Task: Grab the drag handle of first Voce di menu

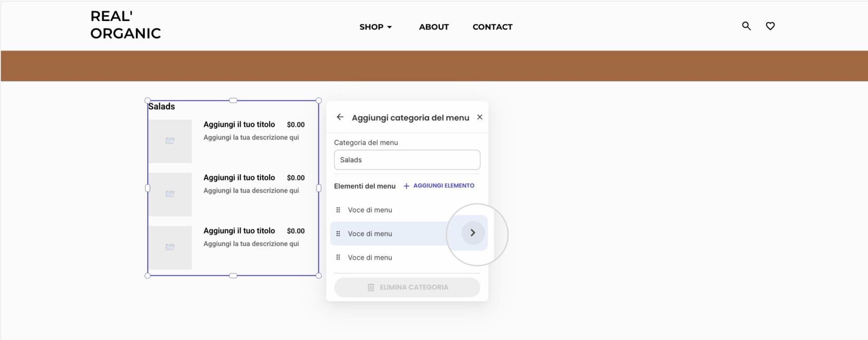Action: click(338, 210)
